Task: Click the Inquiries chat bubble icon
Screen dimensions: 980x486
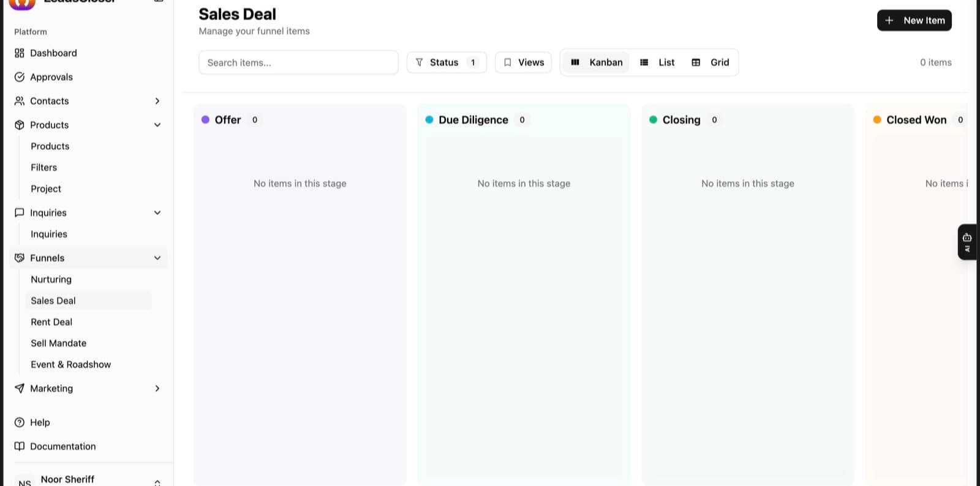Action: point(20,212)
